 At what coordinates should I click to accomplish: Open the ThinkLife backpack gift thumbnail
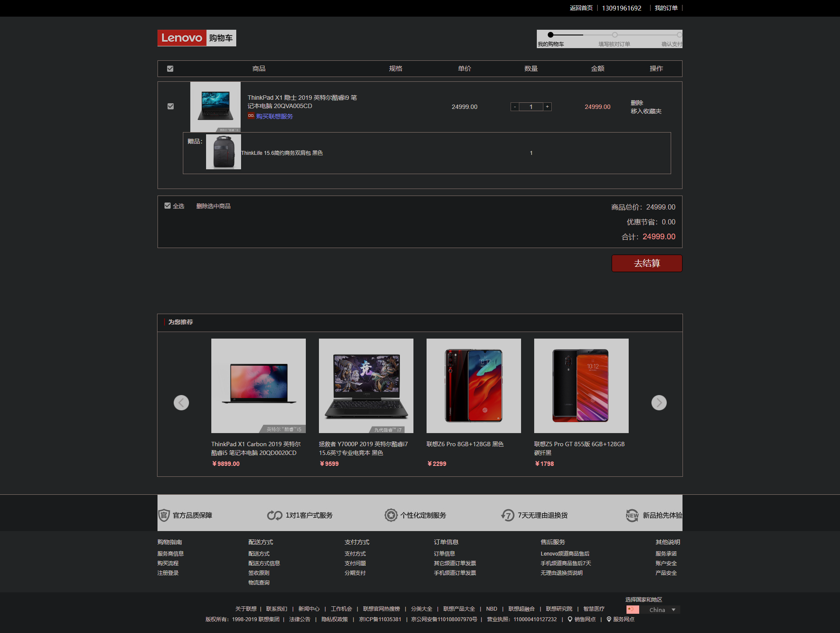click(224, 152)
